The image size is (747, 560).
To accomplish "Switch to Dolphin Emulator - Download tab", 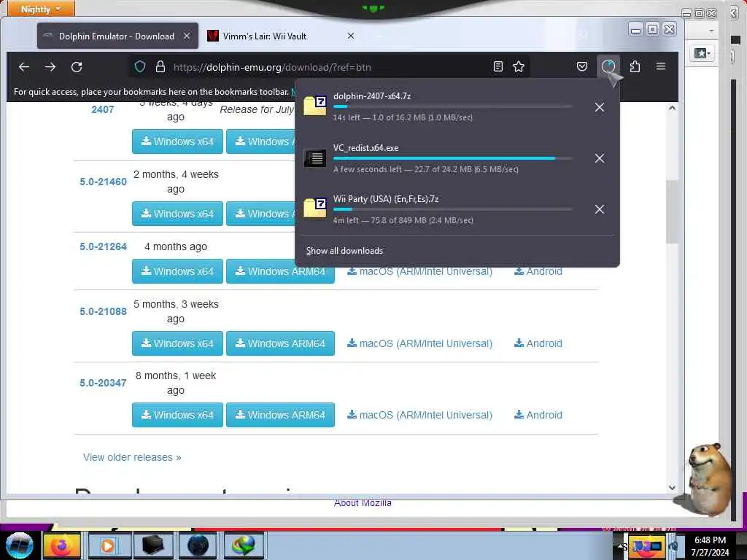I will tap(117, 36).
